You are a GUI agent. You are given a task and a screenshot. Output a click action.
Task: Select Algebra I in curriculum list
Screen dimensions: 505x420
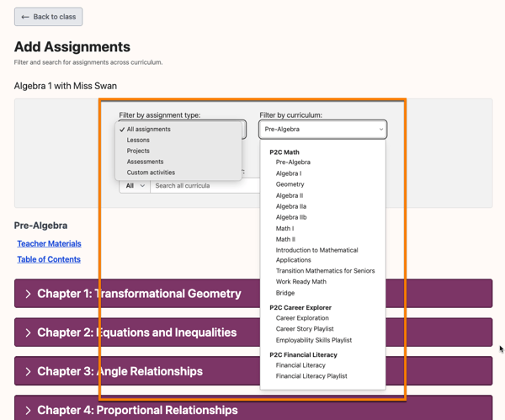(x=289, y=173)
